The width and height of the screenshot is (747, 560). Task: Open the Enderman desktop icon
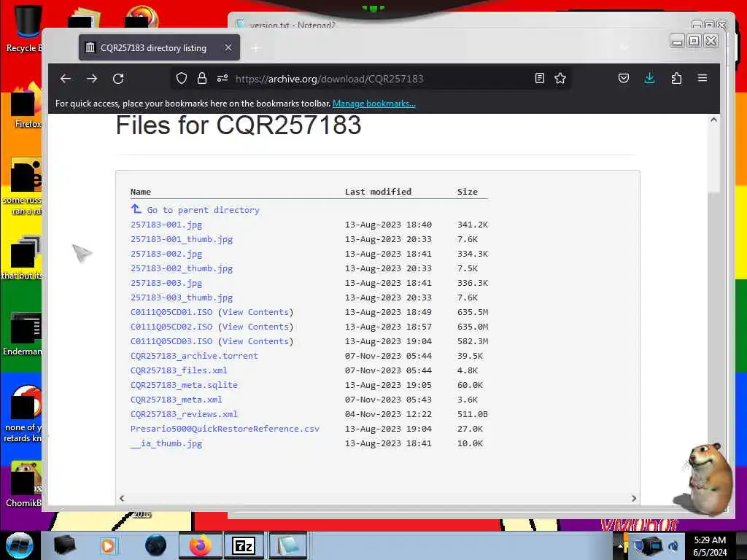(x=23, y=334)
